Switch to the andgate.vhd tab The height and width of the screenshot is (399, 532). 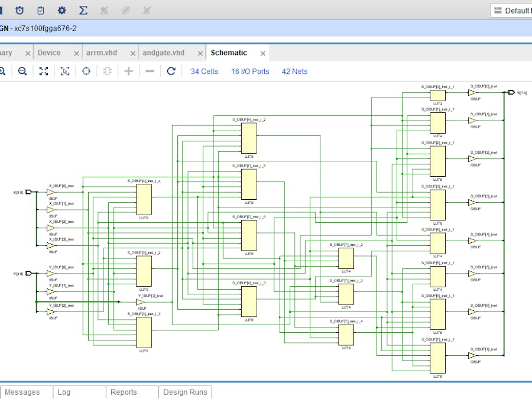(163, 53)
